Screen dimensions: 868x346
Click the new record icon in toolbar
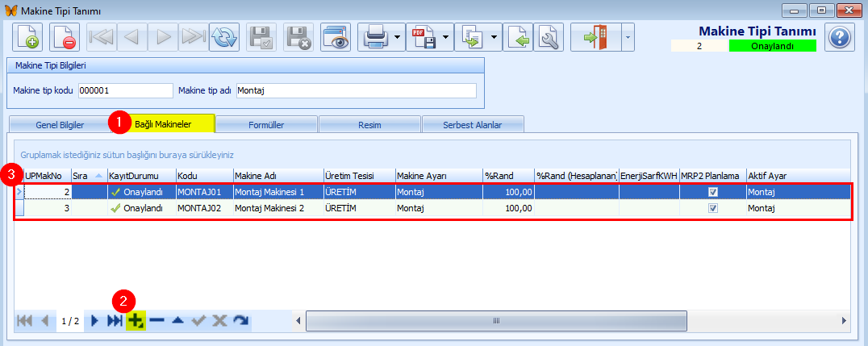click(27, 38)
